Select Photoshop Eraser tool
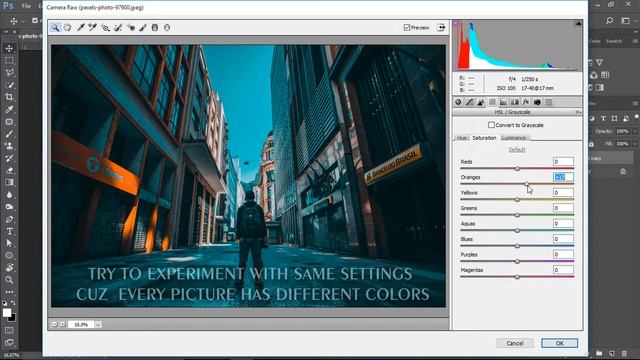Screen dimensions: 640x360 click(9, 170)
